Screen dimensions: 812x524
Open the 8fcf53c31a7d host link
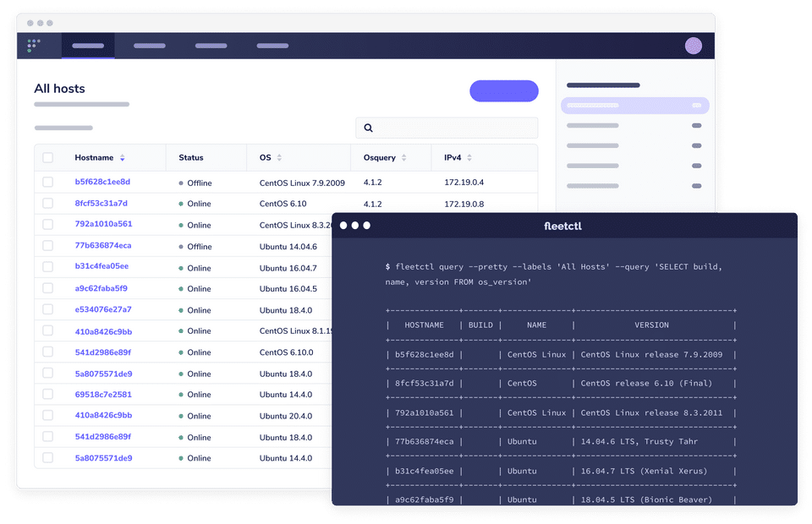(x=101, y=204)
